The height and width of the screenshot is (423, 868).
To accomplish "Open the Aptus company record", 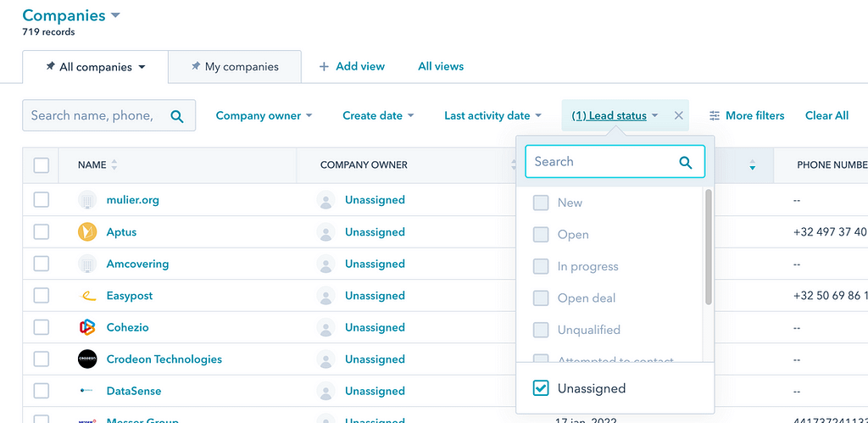I will pos(121,232).
